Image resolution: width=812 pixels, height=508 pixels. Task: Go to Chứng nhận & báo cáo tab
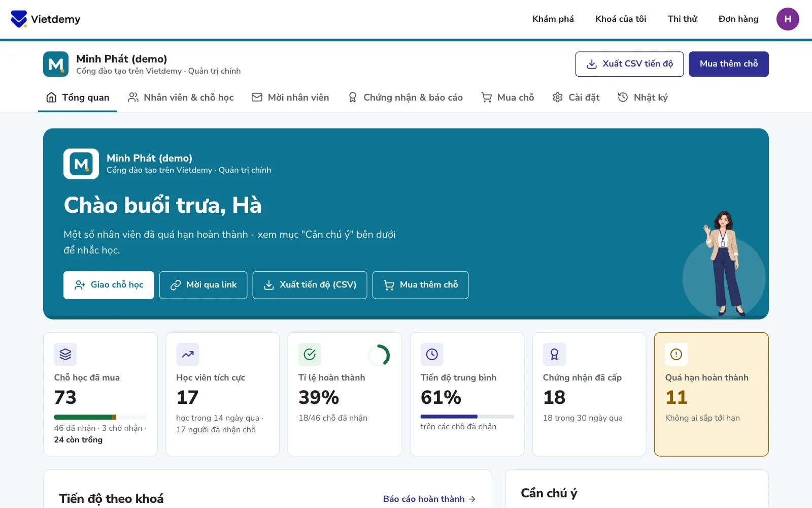(405, 97)
